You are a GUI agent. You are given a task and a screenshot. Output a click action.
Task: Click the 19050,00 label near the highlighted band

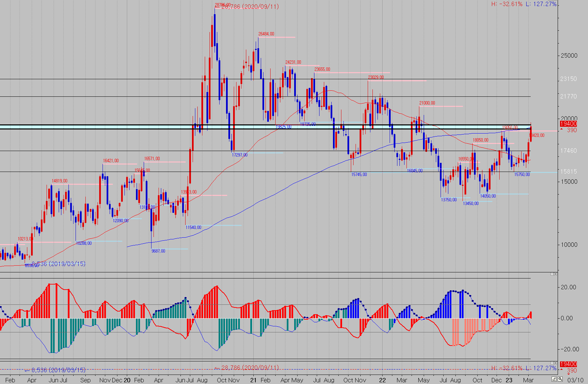(x=510, y=128)
